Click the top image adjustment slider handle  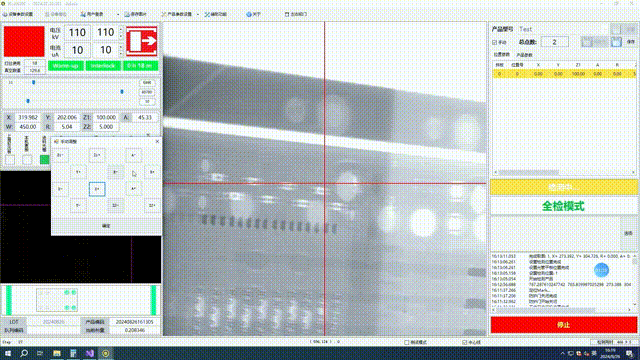coord(33,82)
